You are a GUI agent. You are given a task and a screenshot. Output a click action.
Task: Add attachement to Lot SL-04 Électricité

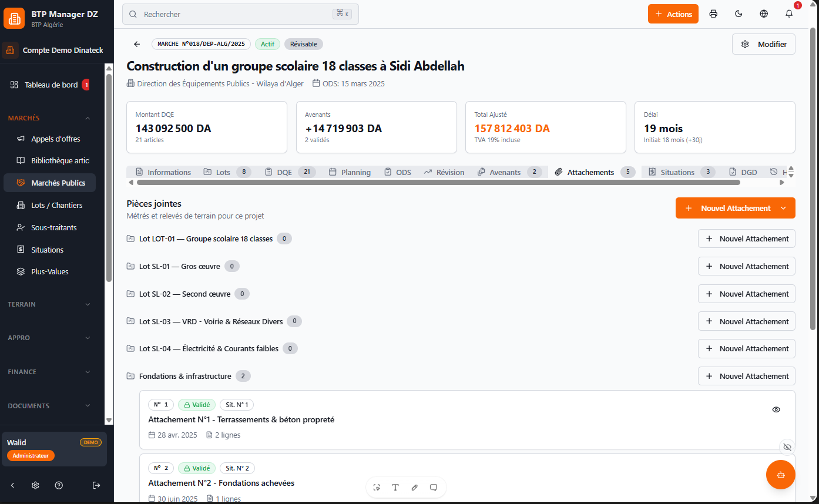pos(747,348)
